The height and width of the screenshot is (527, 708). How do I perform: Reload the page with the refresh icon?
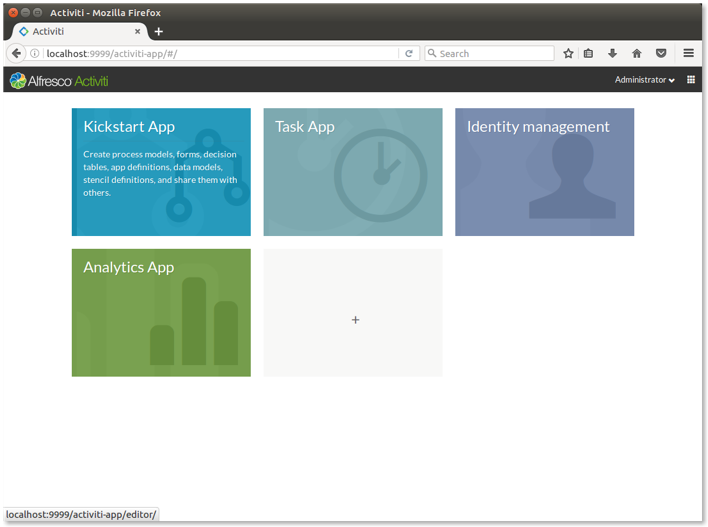[x=409, y=53]
